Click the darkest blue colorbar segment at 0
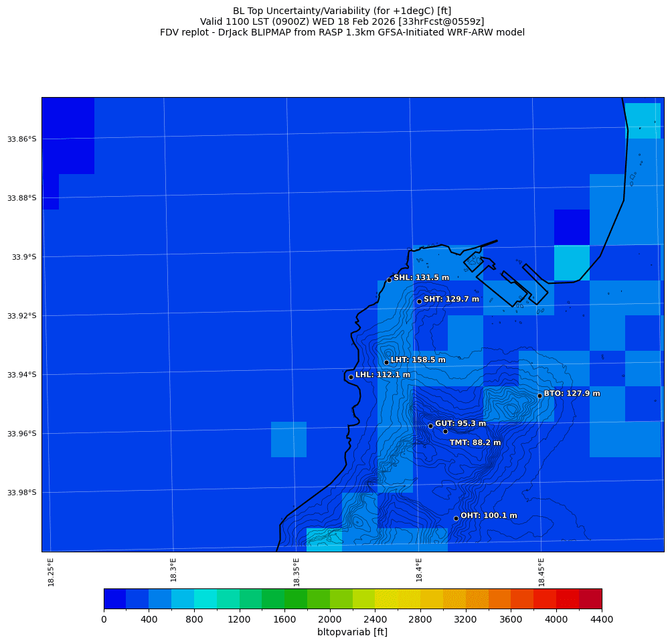The image size is (670, 644). coord(114,598)
